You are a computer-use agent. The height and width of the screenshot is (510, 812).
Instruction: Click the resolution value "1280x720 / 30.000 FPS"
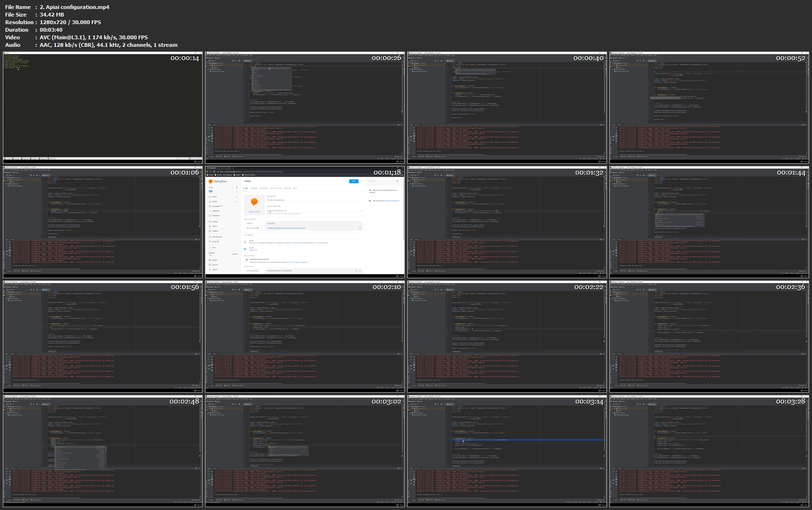[x=70, y=22]
